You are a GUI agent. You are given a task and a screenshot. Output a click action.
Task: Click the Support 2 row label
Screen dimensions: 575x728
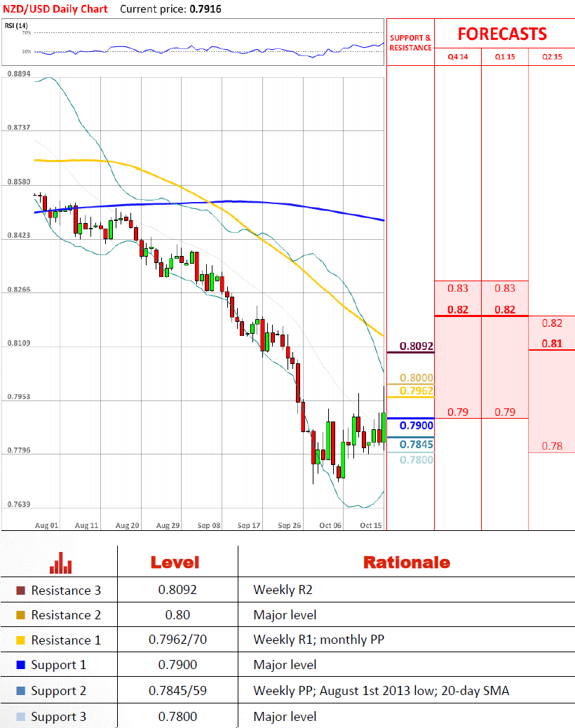coord(58,692)
